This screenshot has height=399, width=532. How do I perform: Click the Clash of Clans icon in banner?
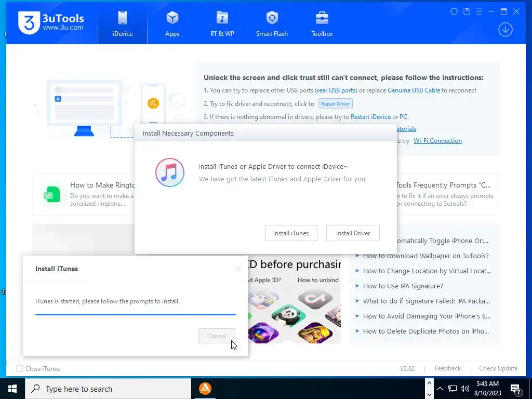pos(315,332)
